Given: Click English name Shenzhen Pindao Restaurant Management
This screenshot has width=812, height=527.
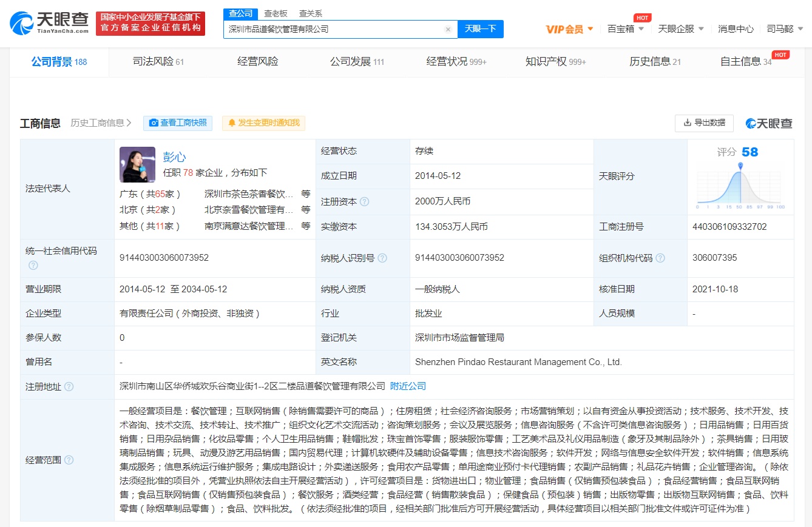Looking at the screenshot, I should point(518,362).
